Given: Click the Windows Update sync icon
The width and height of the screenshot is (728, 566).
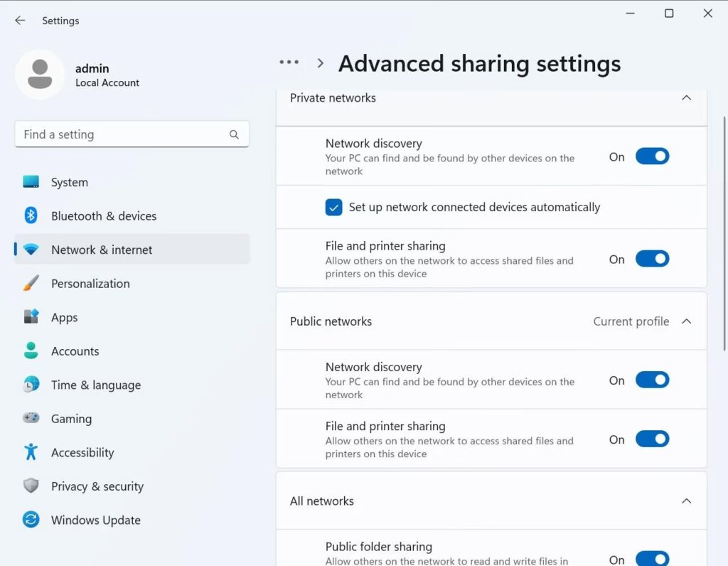Looking at the screenshot, I should (x=31, y=520).
